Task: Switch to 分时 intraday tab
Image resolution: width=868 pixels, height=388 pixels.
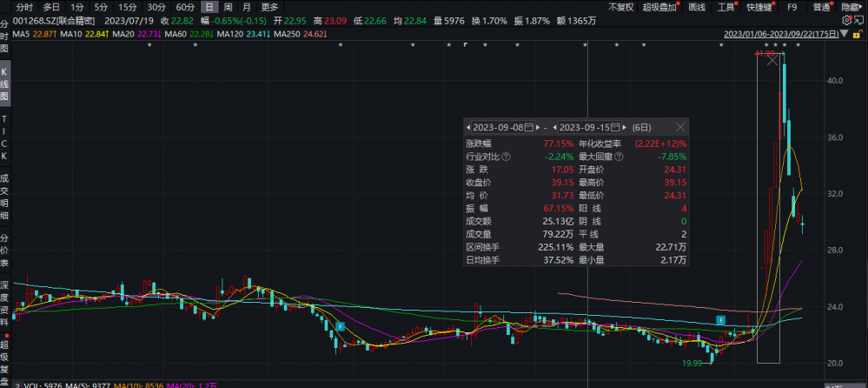Action: point(23,7)
